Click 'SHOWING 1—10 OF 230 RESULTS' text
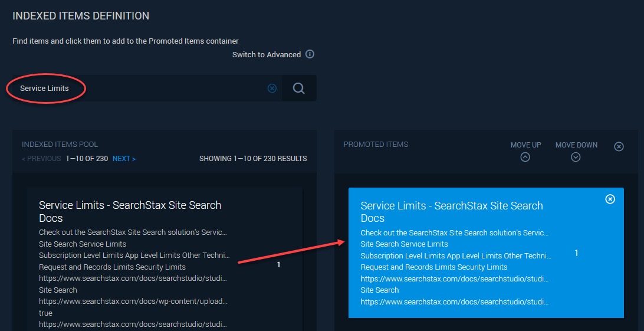 [x=253, y=159]
